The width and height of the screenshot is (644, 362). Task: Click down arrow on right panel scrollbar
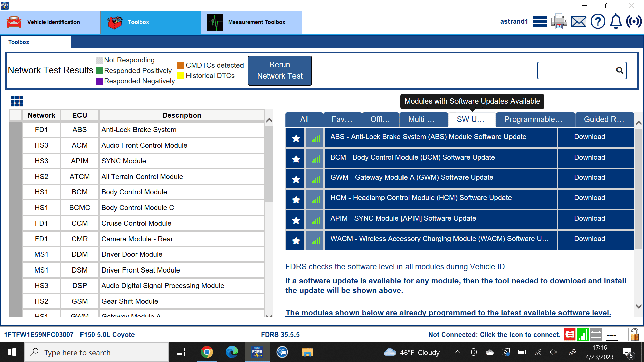(639, 306)
